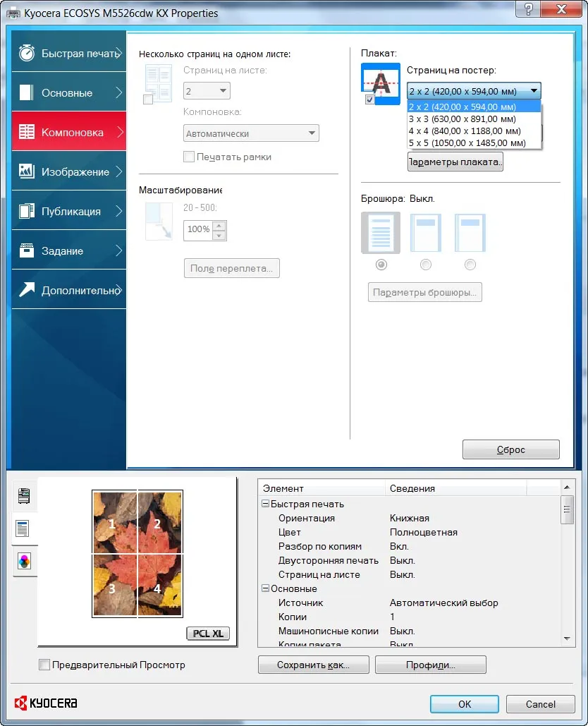
Task: Click the arrow icon beside Дополнительно
Action: (26, 289)
